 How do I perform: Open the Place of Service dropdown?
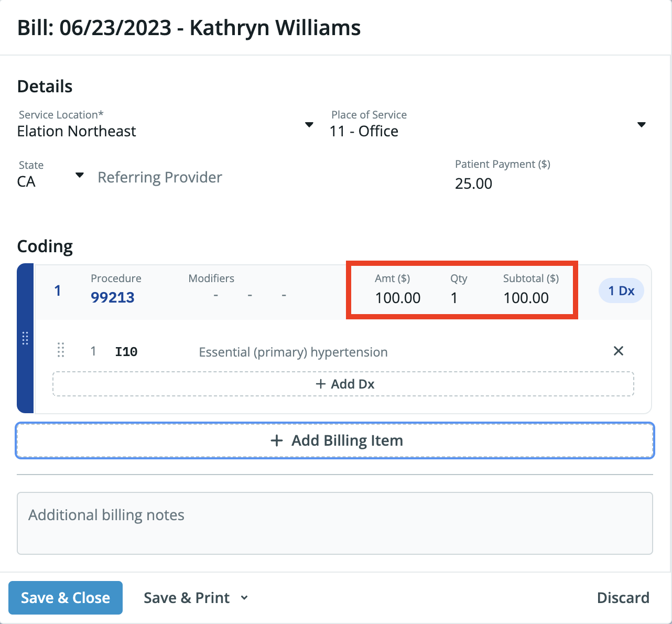tap(642, 125)
